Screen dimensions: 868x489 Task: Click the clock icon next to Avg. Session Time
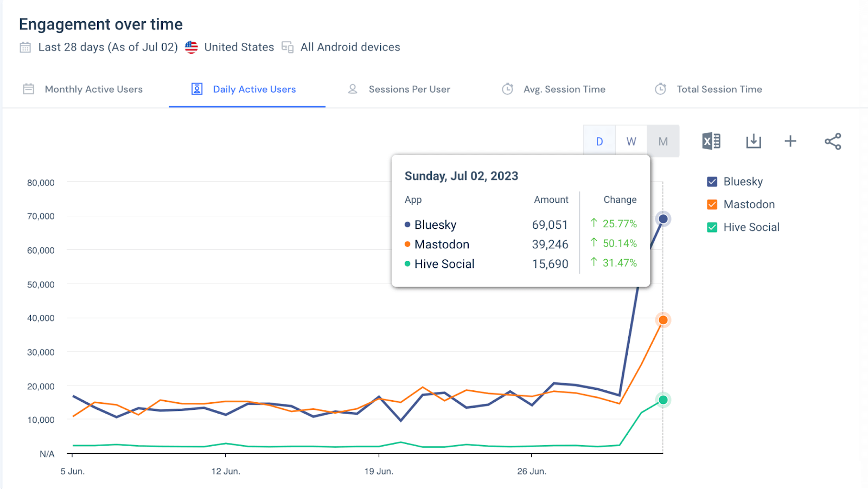(507, 89)
